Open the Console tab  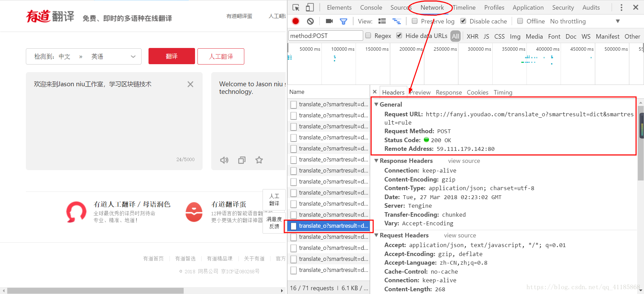[371, 8]
